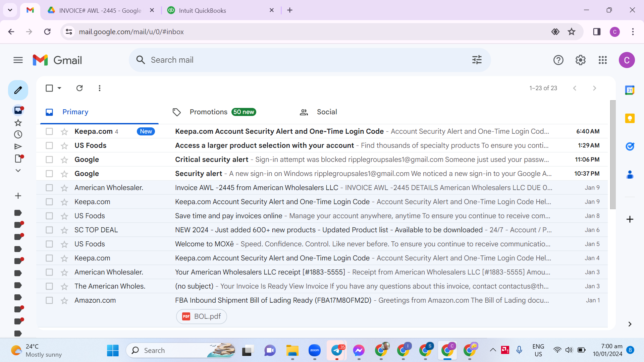Open Google Contacts side panel
The height and width of the screenshot is (362, 644).
pos(630,175)
